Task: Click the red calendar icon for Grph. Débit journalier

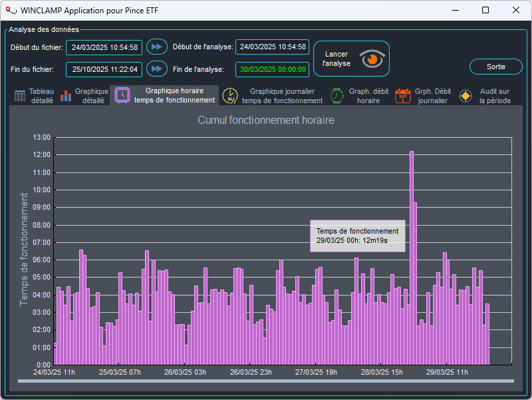Action: click(x=403, y=96)
